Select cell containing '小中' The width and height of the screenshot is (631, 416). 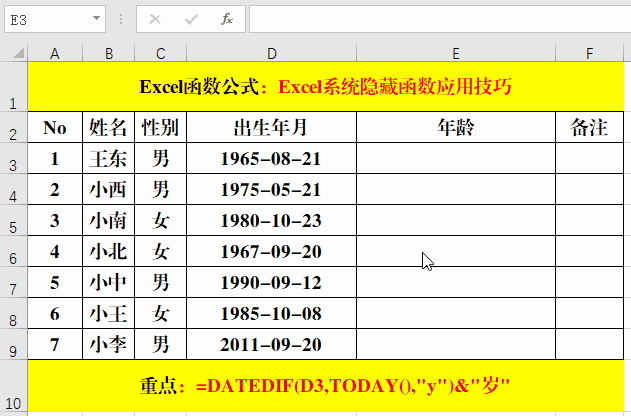click(109, 282)
